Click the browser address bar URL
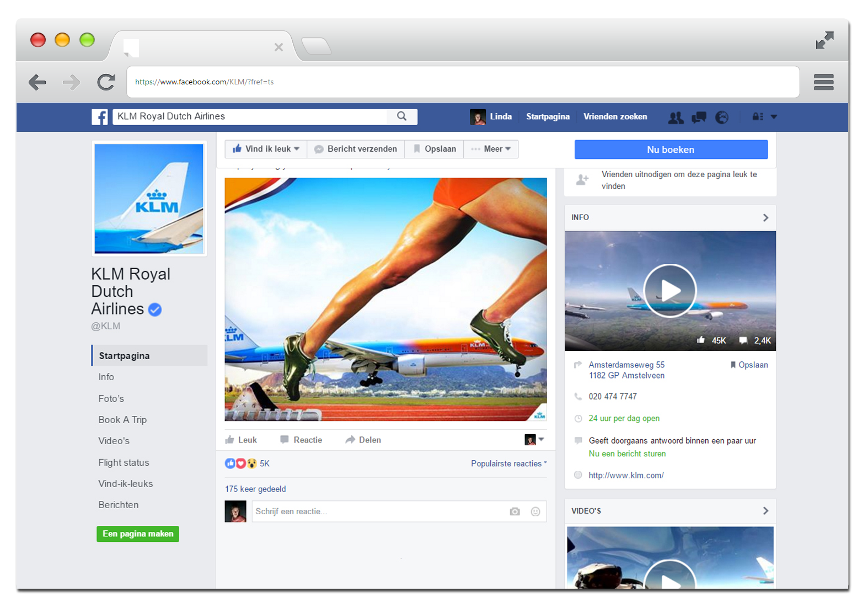The height and width of the screenshot is (608, 868). [204, 82]
